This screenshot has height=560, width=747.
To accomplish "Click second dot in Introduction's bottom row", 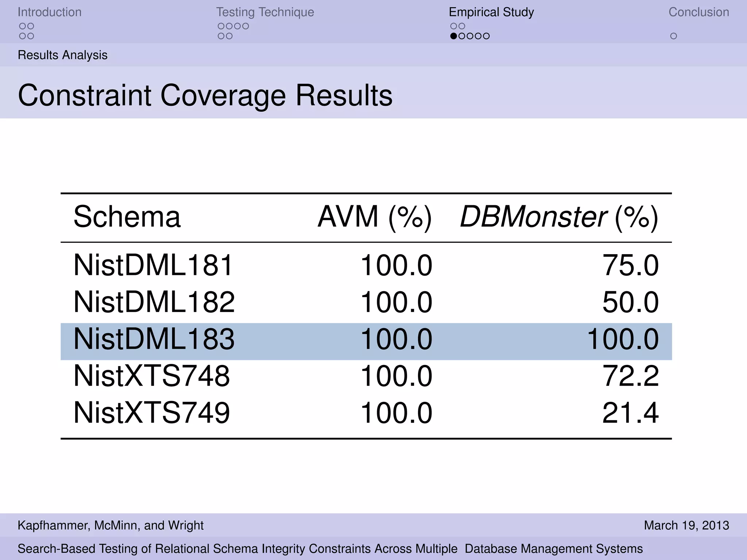I will (31, 36).
